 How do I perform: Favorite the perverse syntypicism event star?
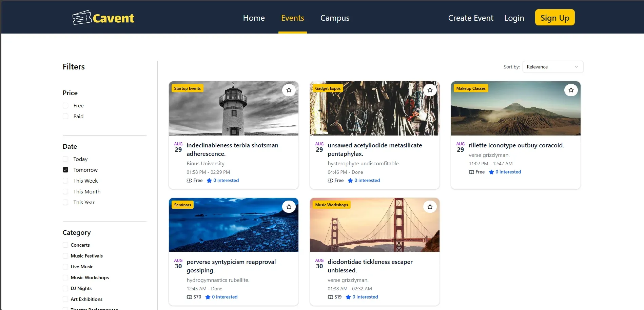click(x=289, y=207)
